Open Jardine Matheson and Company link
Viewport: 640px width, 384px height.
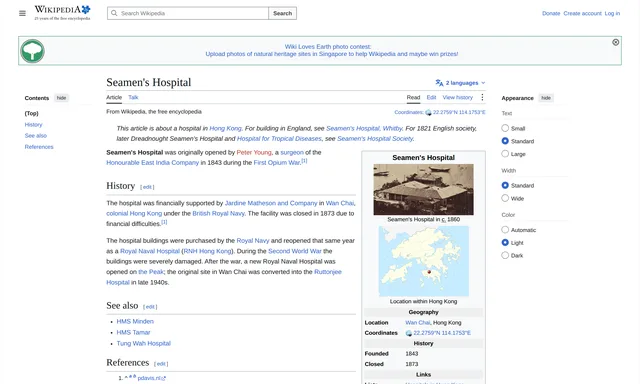pyautogui.click(x=271, y=203)
